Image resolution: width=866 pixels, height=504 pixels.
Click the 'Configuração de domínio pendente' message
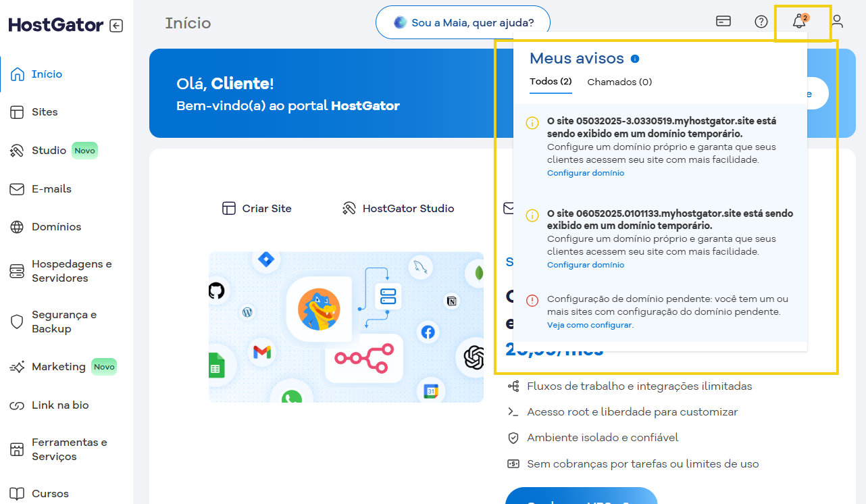click(x=667, y=305)
